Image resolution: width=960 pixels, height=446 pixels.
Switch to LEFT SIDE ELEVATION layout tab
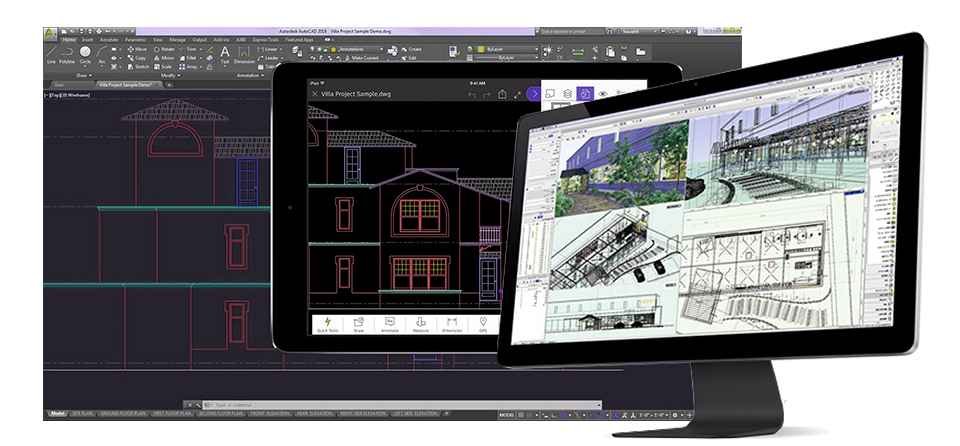416,414
